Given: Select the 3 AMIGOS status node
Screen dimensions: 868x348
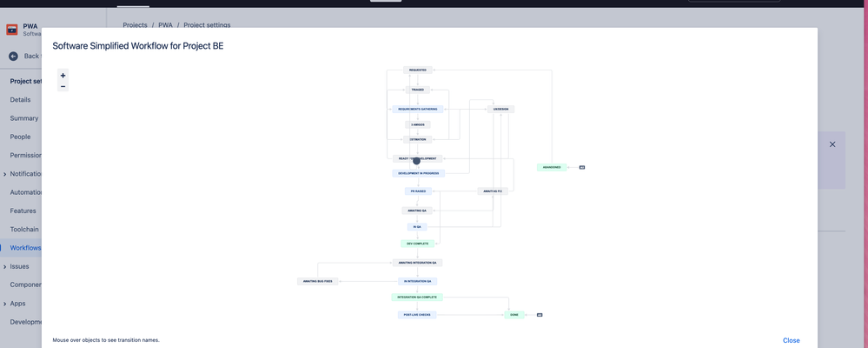Looking at the screenshot, I should 417,124.
